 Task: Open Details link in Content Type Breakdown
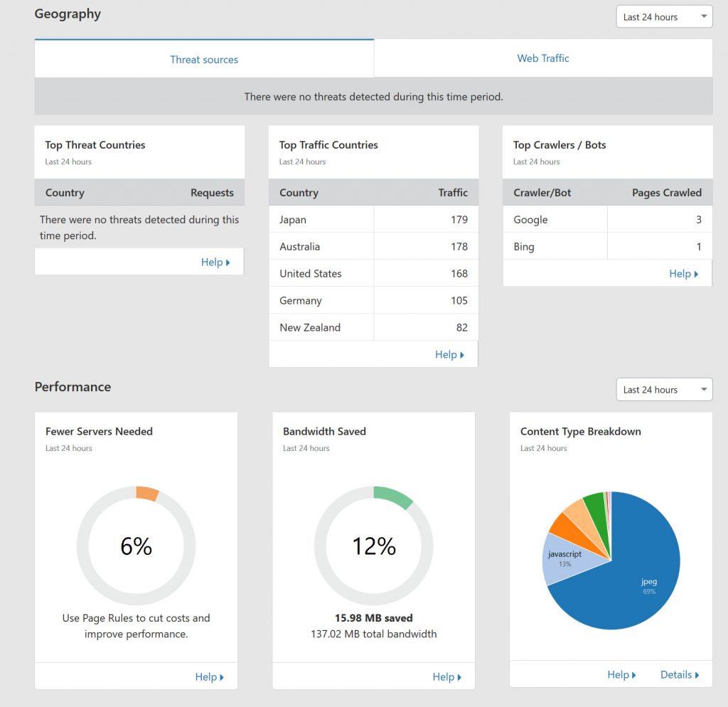click(679, 674)
